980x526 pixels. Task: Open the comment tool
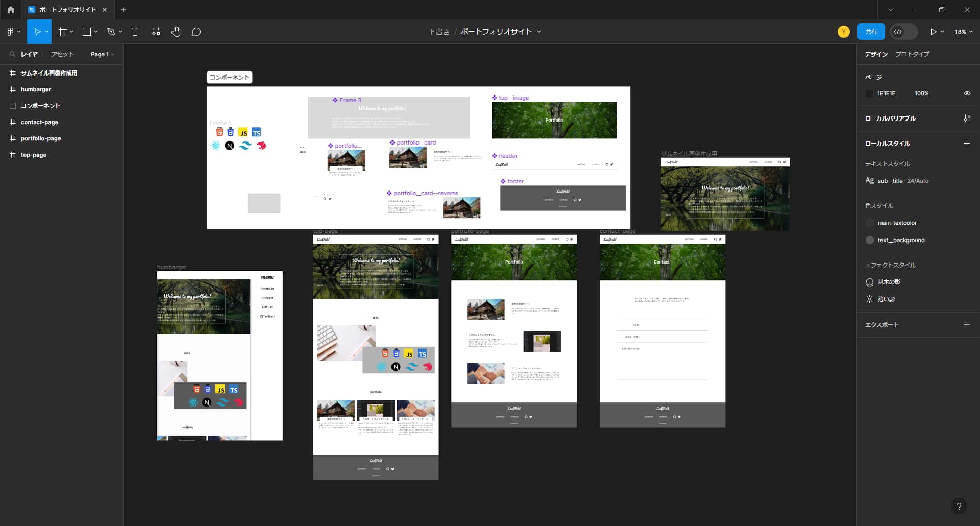tap(196, 31)
